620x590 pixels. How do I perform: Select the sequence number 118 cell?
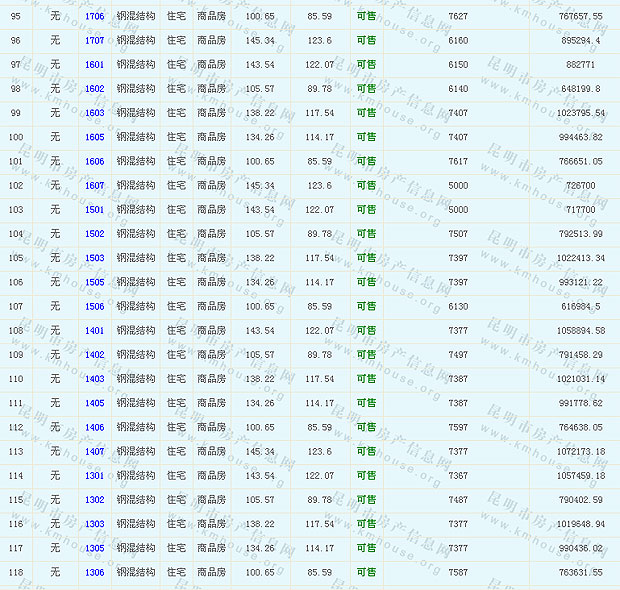16,573
